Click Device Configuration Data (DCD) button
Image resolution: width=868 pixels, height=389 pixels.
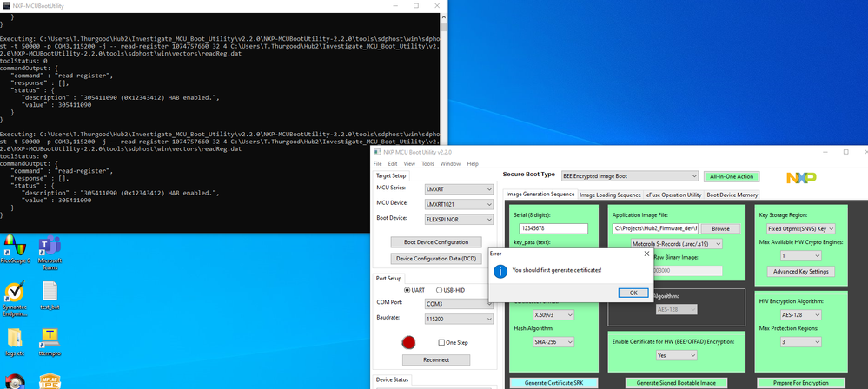[x=435, y=259]
